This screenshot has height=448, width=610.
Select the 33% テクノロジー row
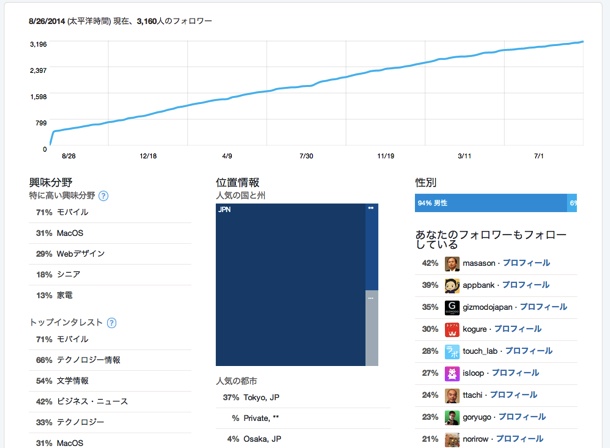110,422
